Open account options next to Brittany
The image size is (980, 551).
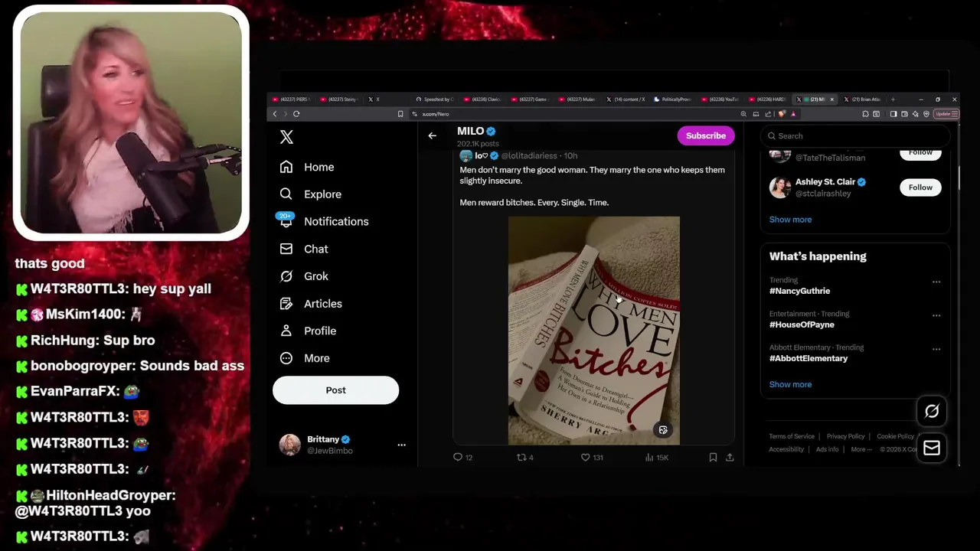[x=401, y=445]
